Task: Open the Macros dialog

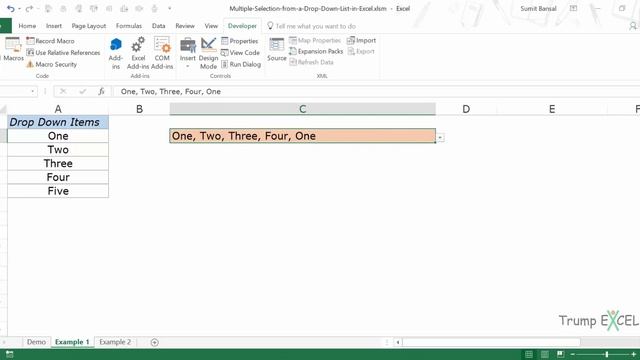Action: click(13, 49)
